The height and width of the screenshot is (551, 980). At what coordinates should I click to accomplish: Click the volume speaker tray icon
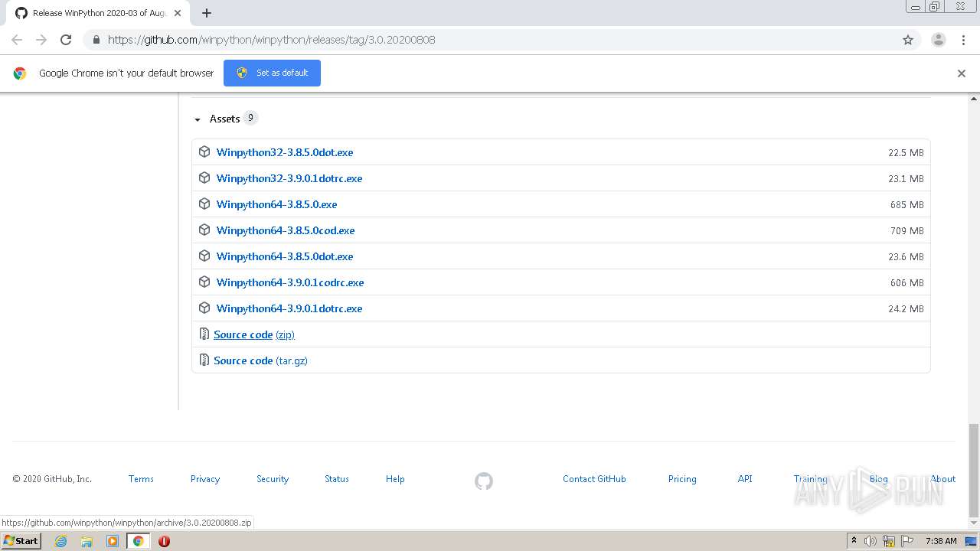[871, 541]
